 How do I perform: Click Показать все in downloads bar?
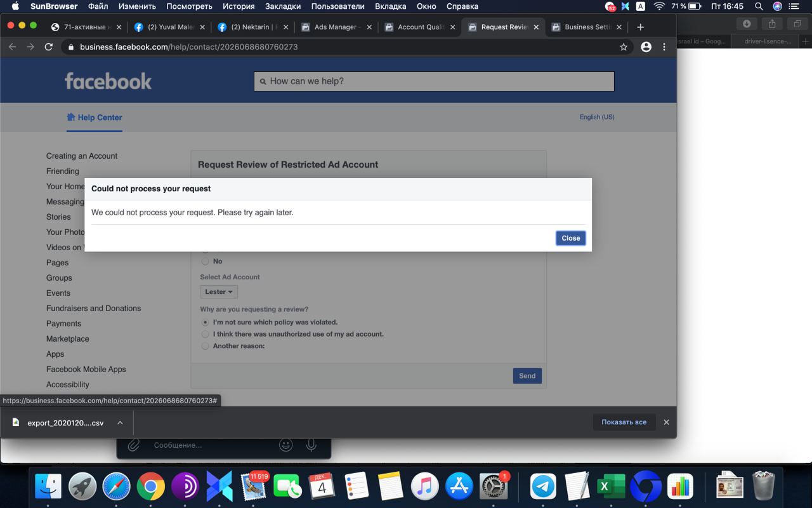(x=624, y=422)
